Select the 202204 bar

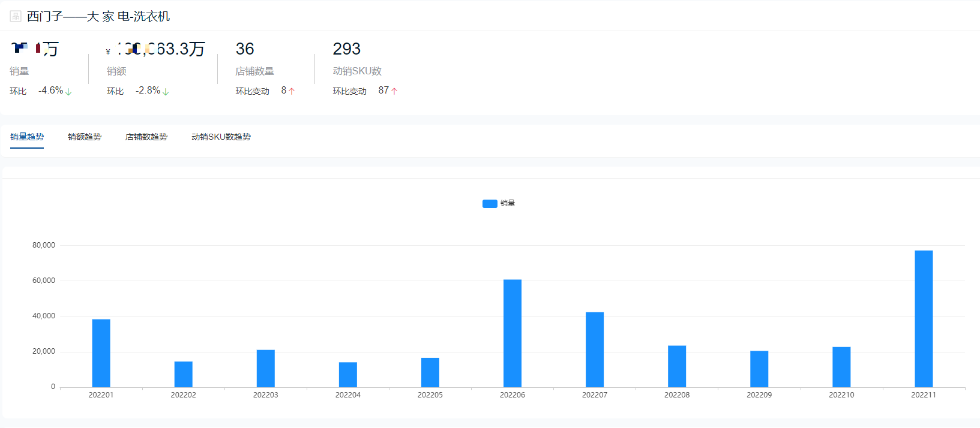coord(347,375)
